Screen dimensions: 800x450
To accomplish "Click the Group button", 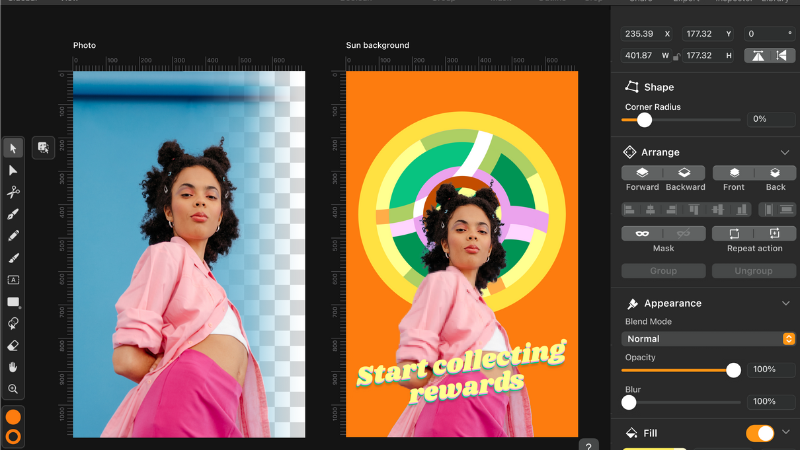I will point(662,271).
